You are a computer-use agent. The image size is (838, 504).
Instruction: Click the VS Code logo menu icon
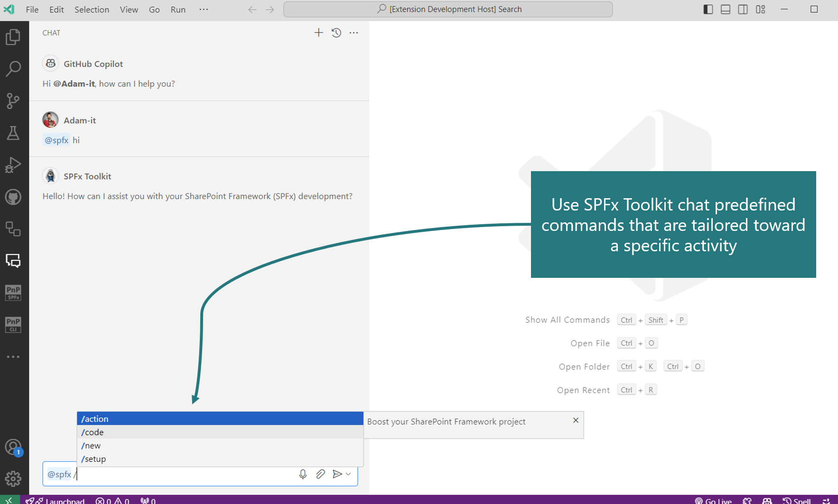click(9, 9)
